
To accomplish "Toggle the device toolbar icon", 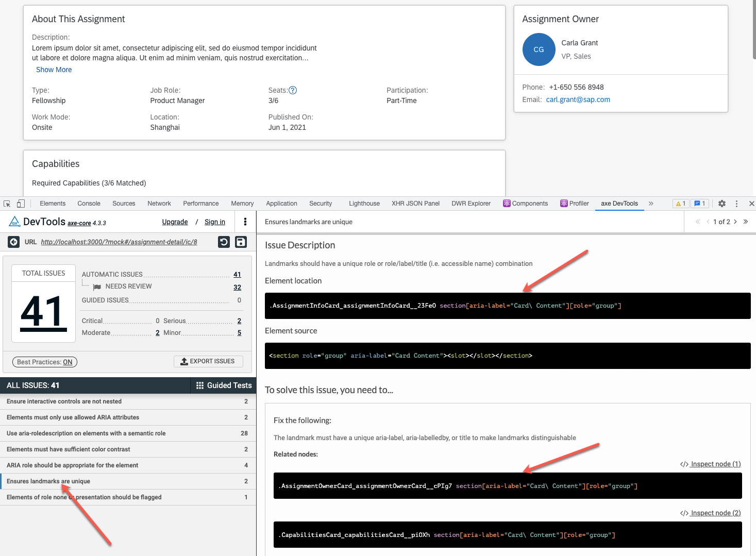I will tap(21, 204).
